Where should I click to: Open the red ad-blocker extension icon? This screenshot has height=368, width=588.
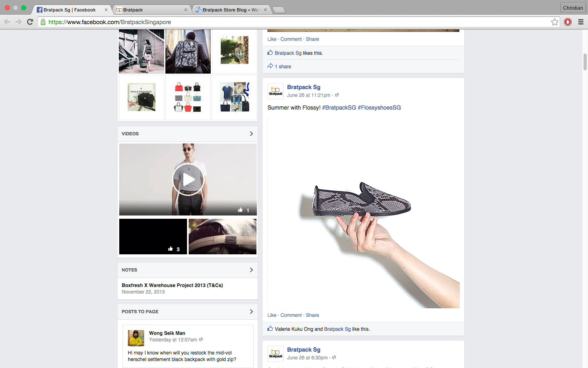coord(568,22)
